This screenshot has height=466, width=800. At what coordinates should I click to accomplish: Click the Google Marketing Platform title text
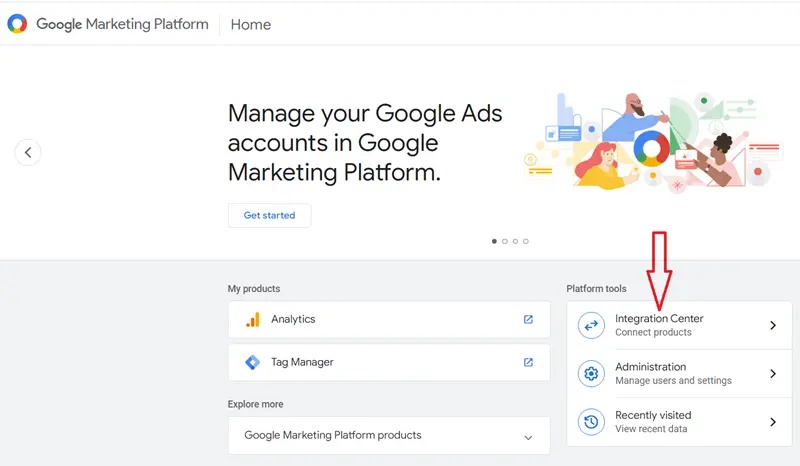122,24
